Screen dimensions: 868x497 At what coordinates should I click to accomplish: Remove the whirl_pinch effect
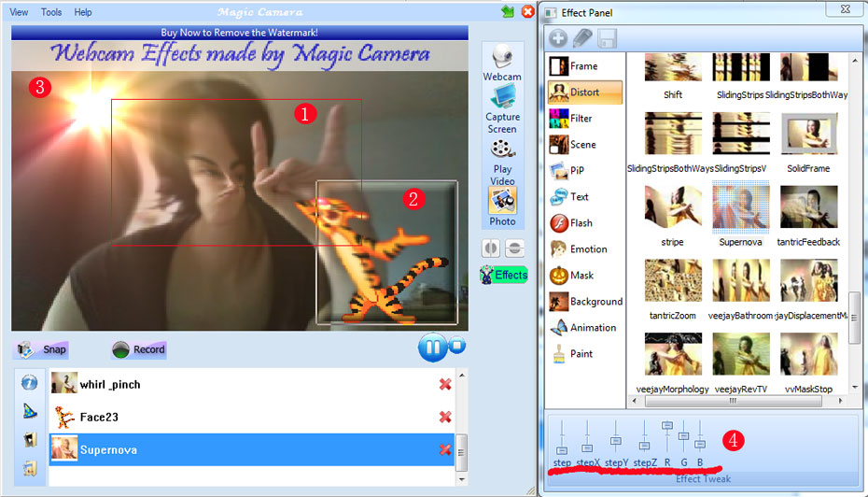pos(445,385)
